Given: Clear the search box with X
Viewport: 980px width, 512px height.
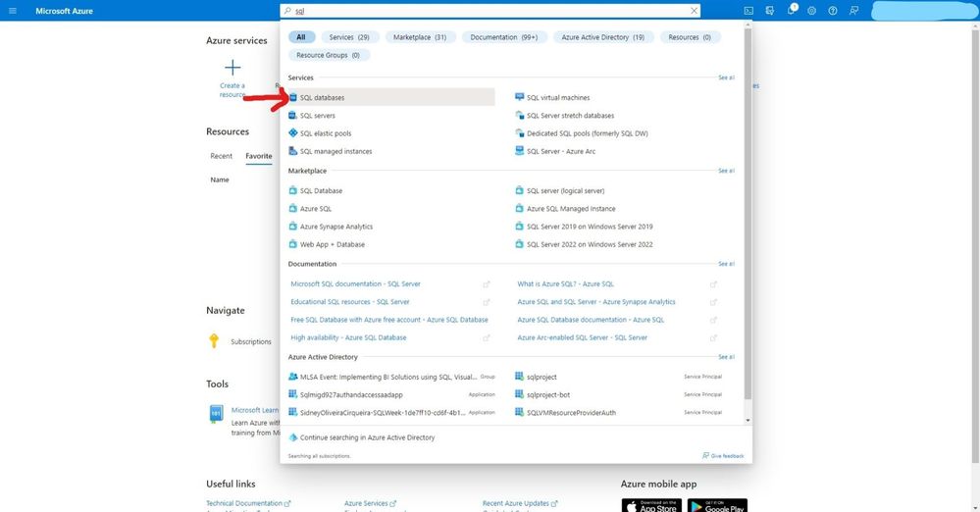Looking at the screenshot, I should (694, 11).
